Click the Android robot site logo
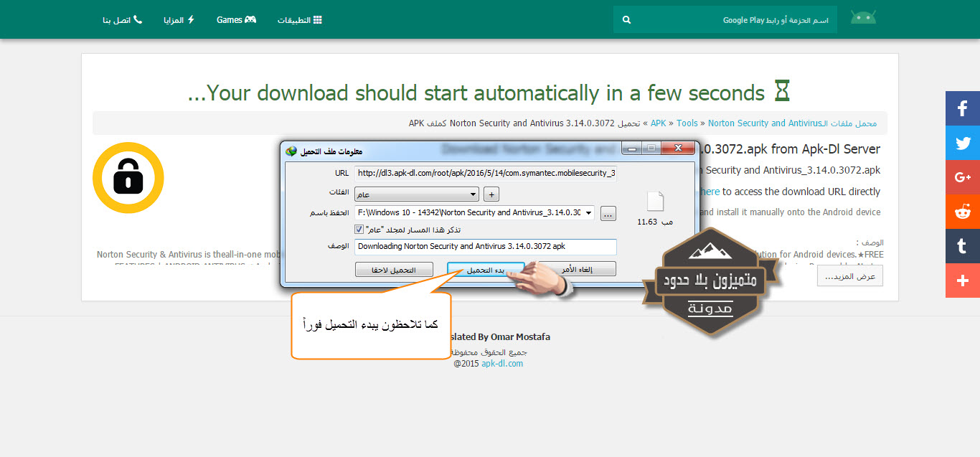This screenshot has width=980, height=457. pyautogui.click(x=863, y=18)
